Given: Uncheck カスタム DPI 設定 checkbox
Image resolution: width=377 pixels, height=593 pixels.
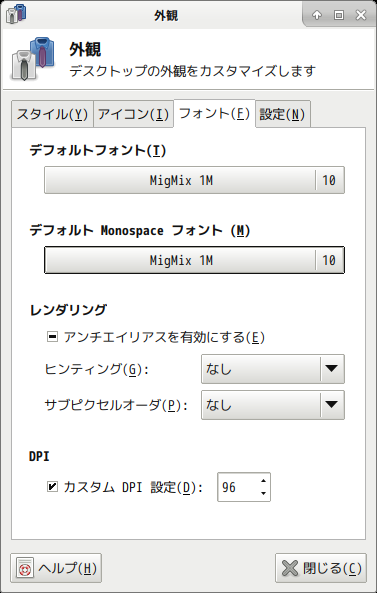Looking at the screenshot, I should pyautogui.click(x=52, y=487).
